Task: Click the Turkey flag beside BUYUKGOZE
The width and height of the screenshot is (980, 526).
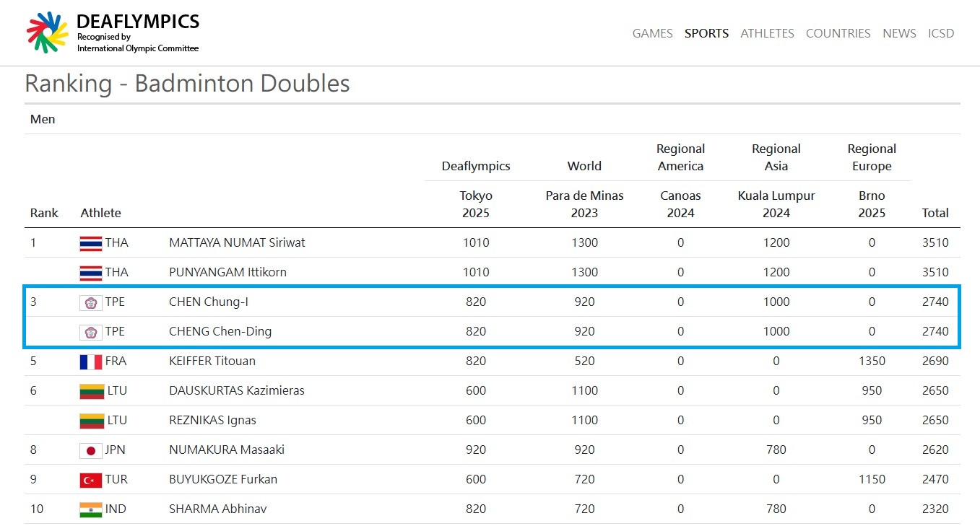Action: [90, 480]
